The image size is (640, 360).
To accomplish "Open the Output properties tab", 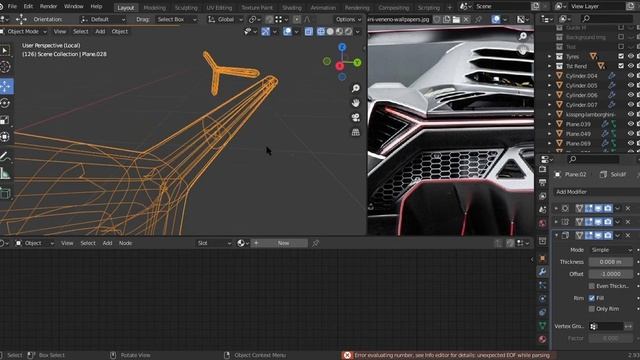I will tap(542, 182).
